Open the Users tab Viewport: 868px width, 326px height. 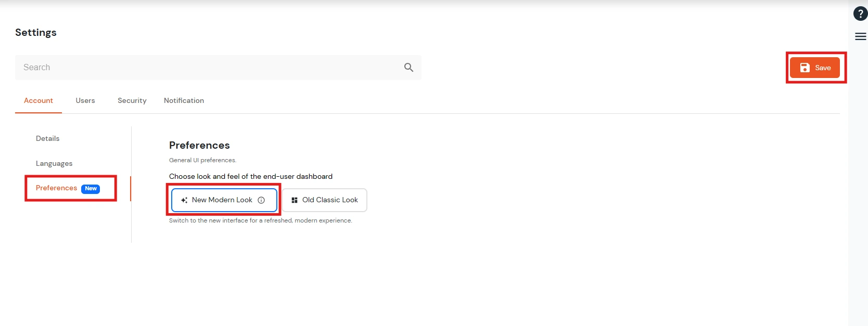(85, 101)
